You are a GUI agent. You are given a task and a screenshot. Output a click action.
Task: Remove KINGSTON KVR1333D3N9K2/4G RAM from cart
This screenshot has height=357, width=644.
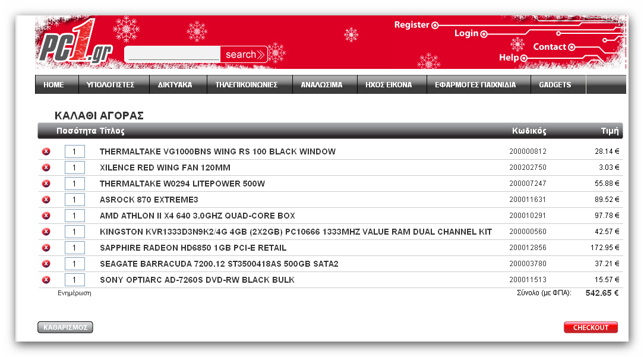click(x=46, y=232)
